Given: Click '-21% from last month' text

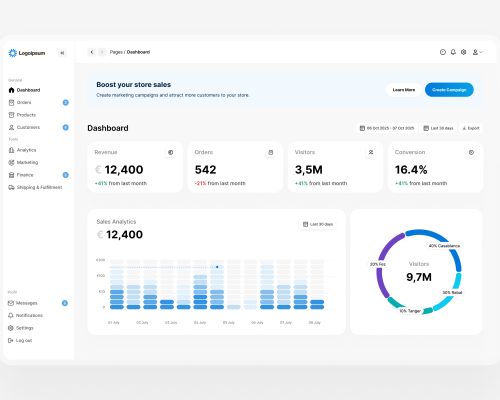Looking at the screenshot, I should 220,183.
